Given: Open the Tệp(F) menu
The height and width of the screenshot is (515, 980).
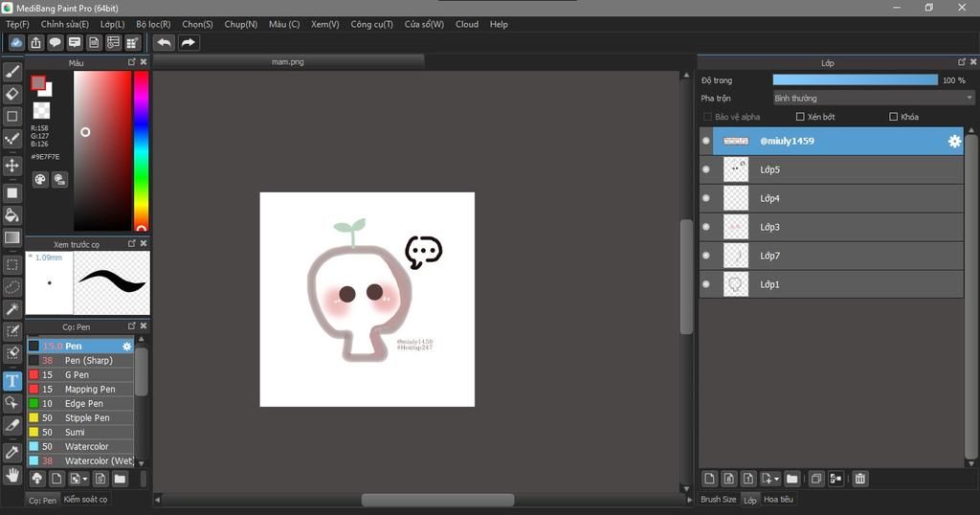Looking at the screenshot, I should [x=17, y=24].
